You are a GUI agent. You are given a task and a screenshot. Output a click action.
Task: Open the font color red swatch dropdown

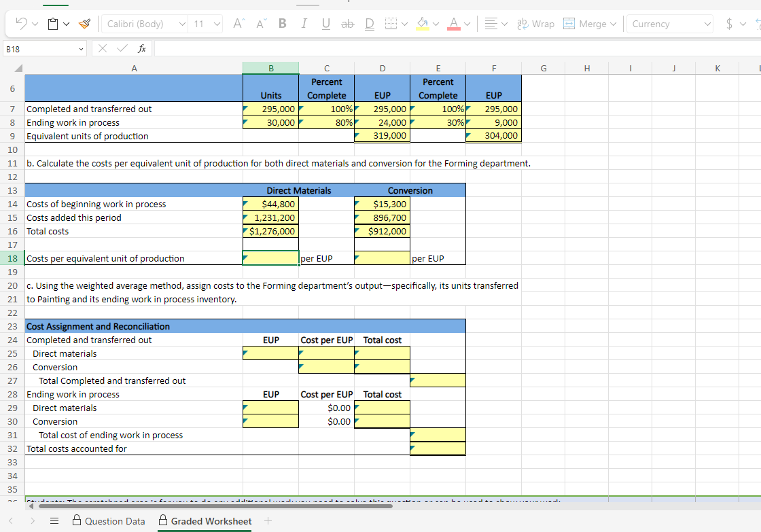click(467, 24)
